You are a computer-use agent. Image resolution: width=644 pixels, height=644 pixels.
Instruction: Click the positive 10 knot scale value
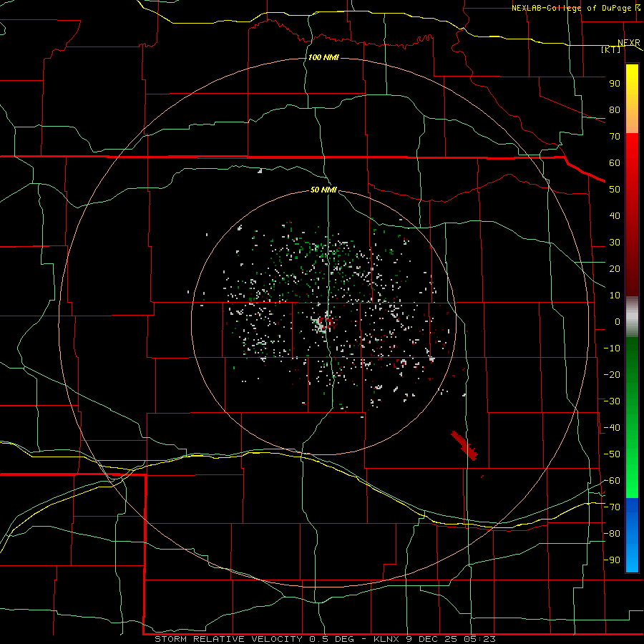click(x=615, y=296)
